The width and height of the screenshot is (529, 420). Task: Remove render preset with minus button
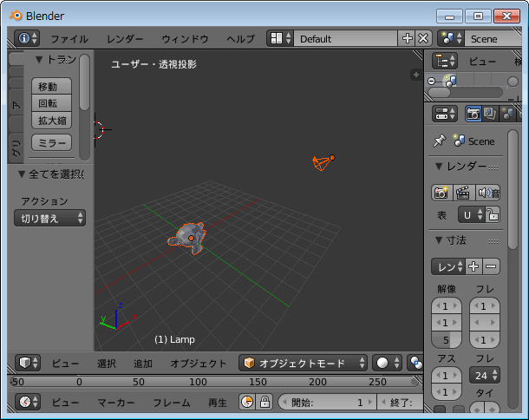click(491, 266)
